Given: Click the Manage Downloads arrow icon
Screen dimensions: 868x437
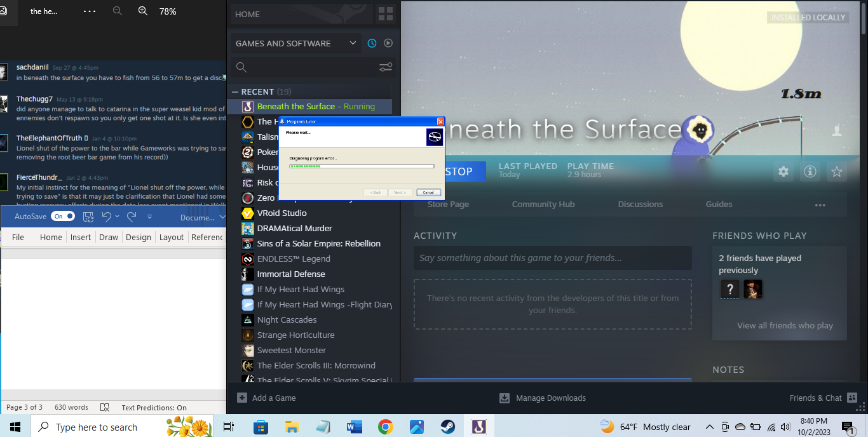Looking at the screenshot, I should point(505,398).
